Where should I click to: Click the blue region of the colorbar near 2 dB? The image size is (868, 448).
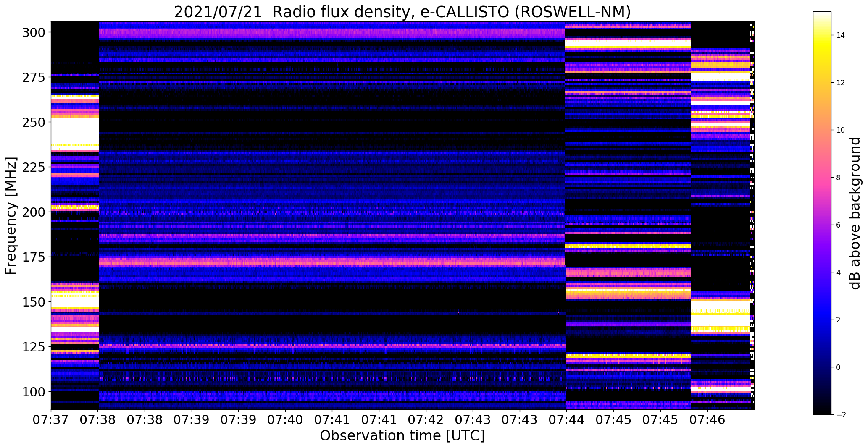[x=822, y=320]
